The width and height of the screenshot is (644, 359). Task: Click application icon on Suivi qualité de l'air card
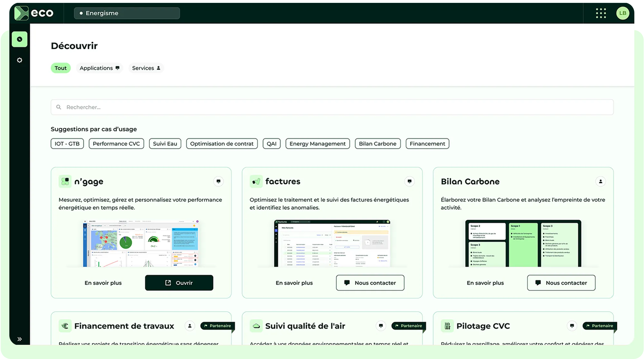coord(381,326)
